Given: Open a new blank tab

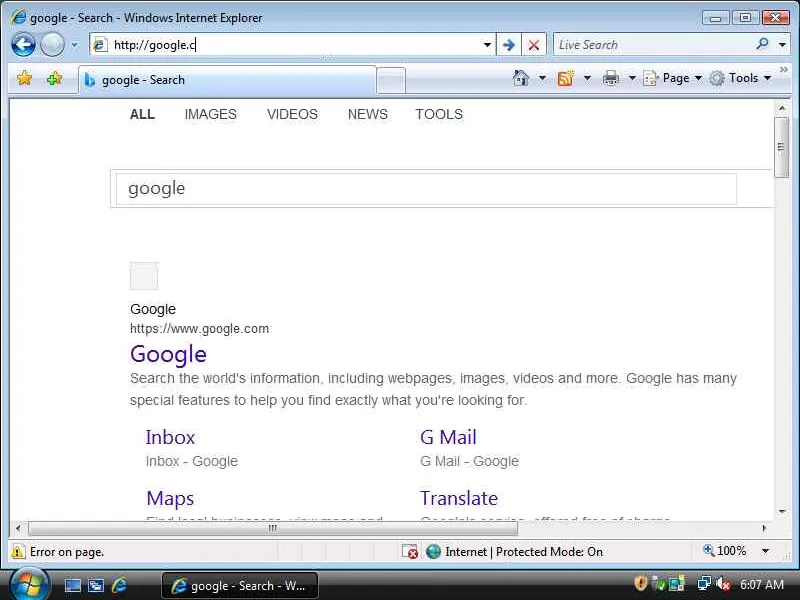Looking at the screenshot, I should (391, 81).
